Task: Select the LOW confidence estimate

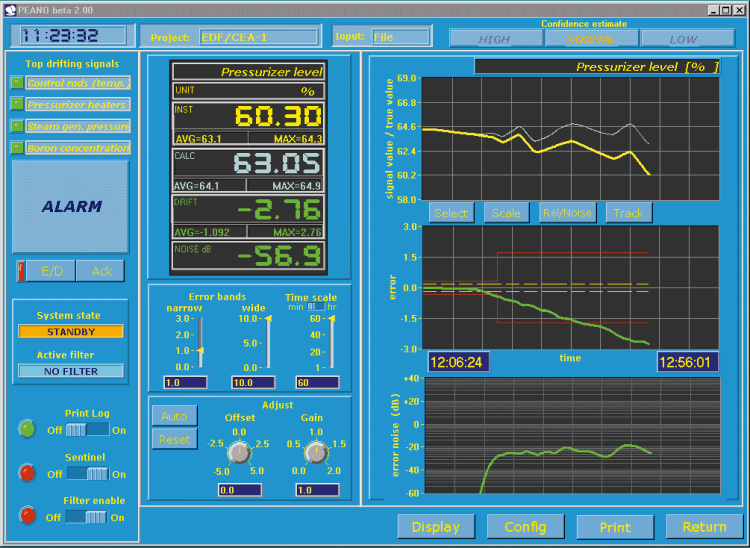Action: 685,38
